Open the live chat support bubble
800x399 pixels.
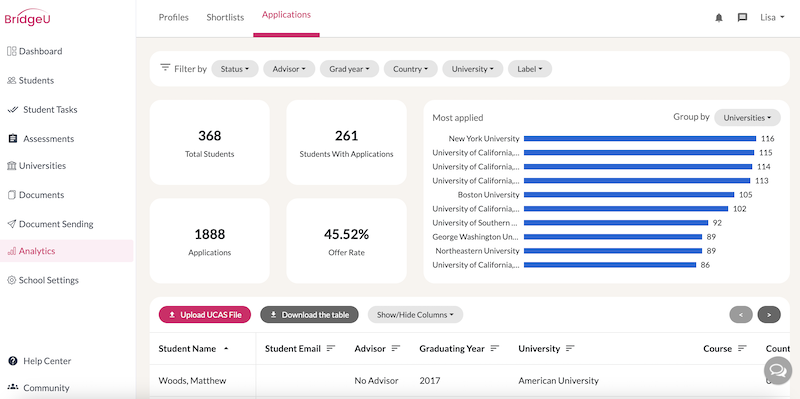[x=778, y=370]
